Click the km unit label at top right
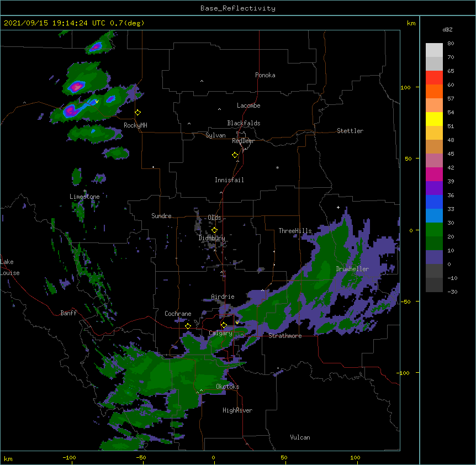 click(411, 23)
